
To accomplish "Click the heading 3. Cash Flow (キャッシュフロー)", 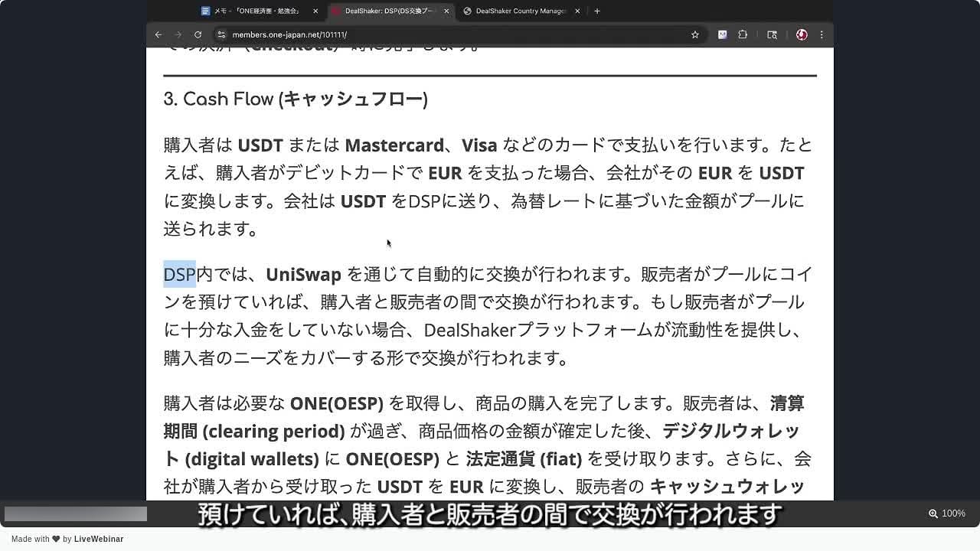I will tap(296, 99).
